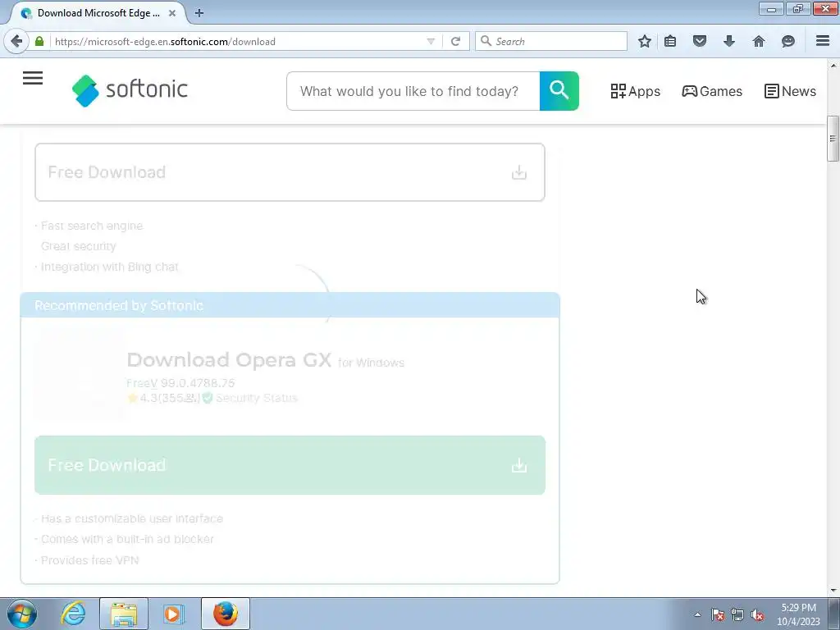Save page to Pocket icon
Image resolution: width=840 pixels, height=630 pixels.
pos(700,41)
